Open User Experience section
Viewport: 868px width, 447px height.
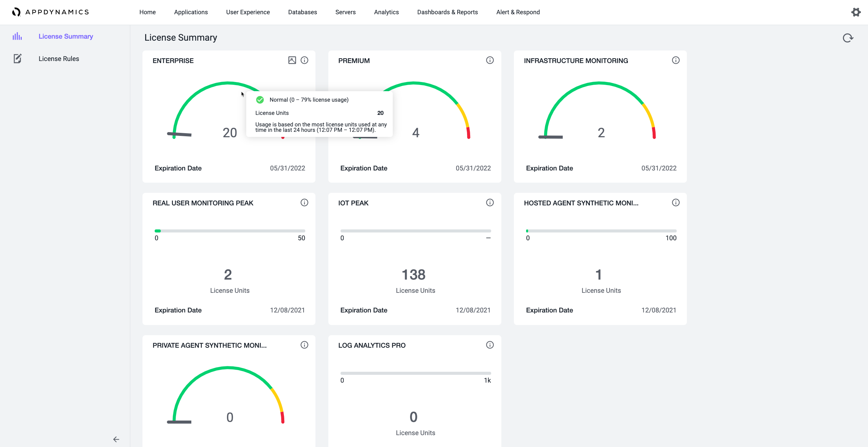tap(248, 12)
